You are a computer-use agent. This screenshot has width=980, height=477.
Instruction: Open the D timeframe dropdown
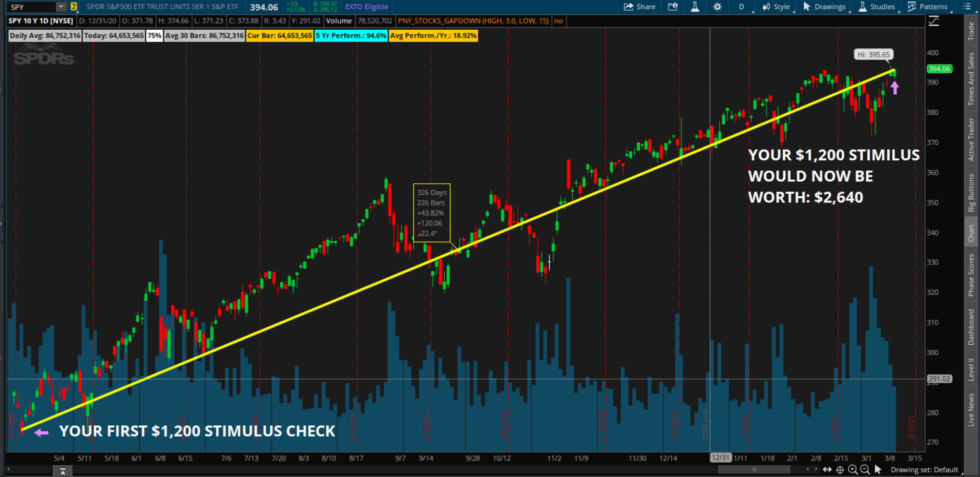(x=741, y=7)
